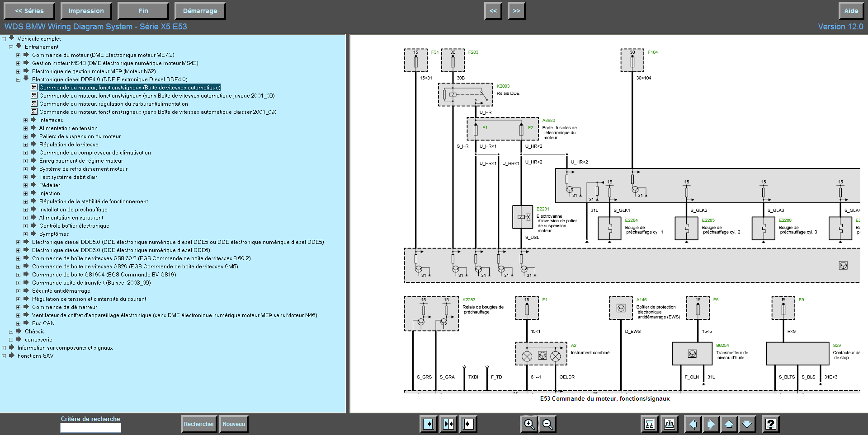
Task: Expand the Interfaces tree node
Action: [x=25, y=120]
